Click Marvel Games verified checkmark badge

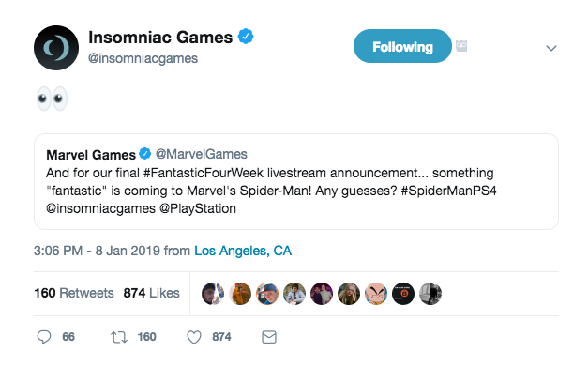[145, 154]
